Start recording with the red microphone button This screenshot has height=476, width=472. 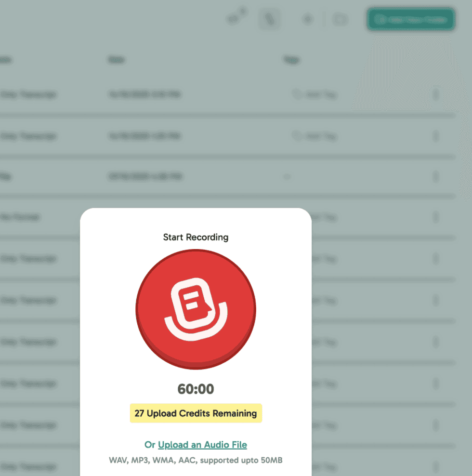point(196,309)
